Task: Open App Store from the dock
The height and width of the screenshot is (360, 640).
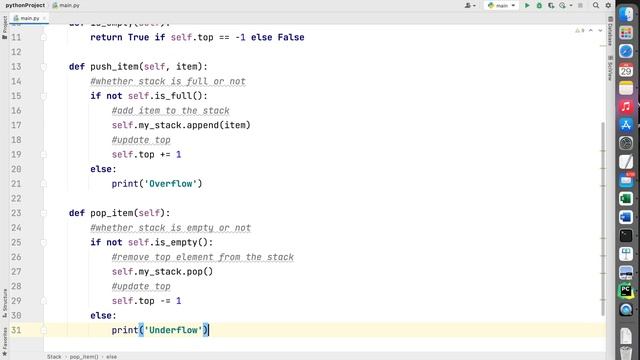Action: point(626,125)
